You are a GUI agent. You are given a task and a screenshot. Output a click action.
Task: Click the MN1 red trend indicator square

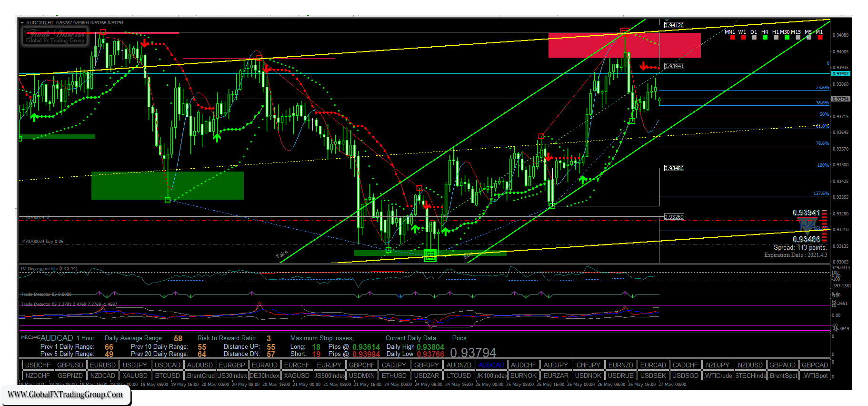pyautogui.click(x=732, y=38)
